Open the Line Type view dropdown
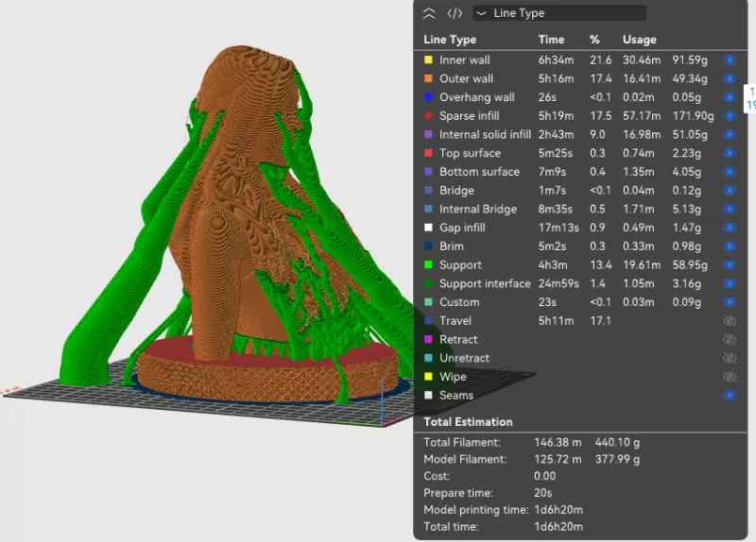The height and width of the screenshot is (542, 756). [559, 13]
